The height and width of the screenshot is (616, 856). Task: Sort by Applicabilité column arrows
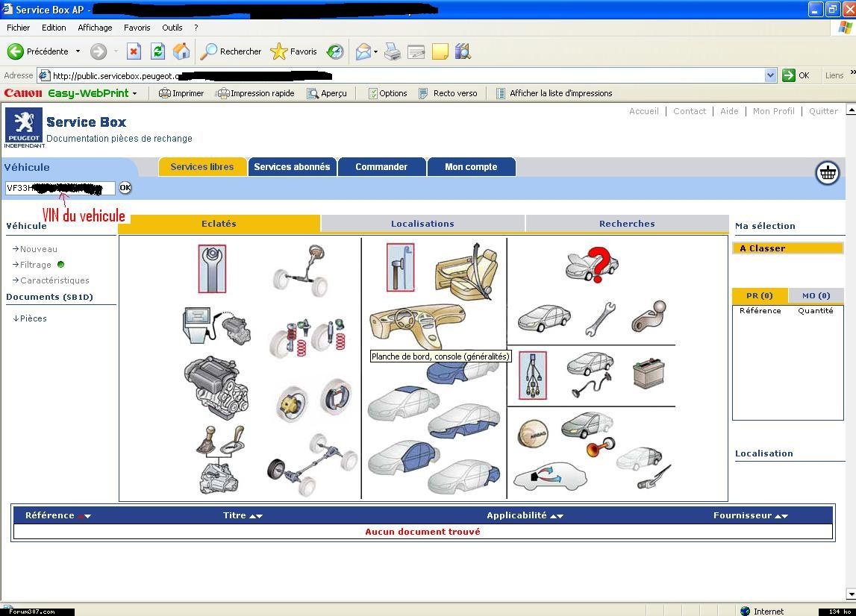[557, 515]
